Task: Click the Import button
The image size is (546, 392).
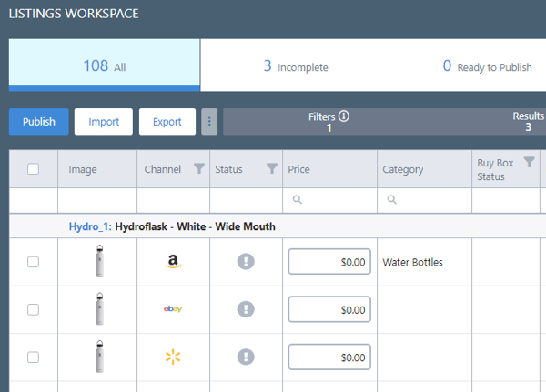Action: coord(104,122)
